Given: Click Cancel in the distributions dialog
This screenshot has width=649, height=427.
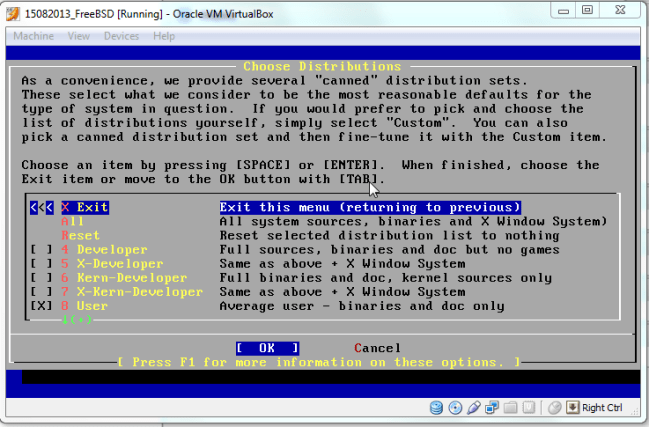Looking at the screenshot, I should [x=377, y=348].
